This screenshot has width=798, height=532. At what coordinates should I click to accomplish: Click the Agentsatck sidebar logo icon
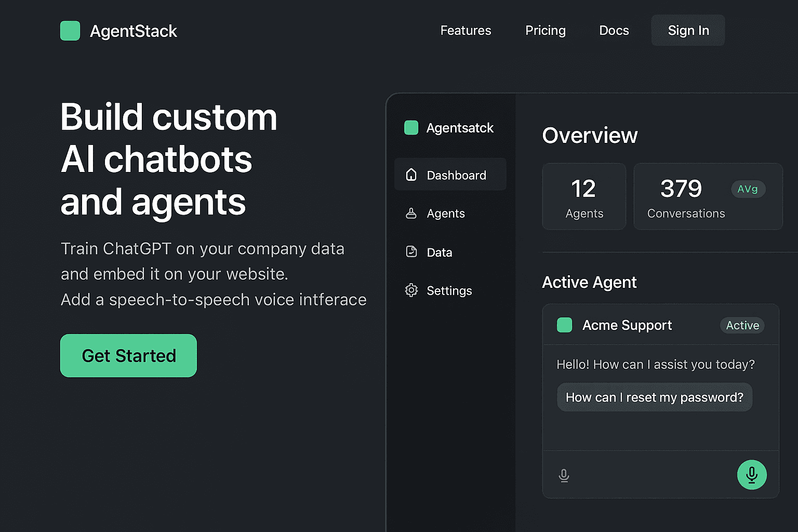click(x=411, y=127)
